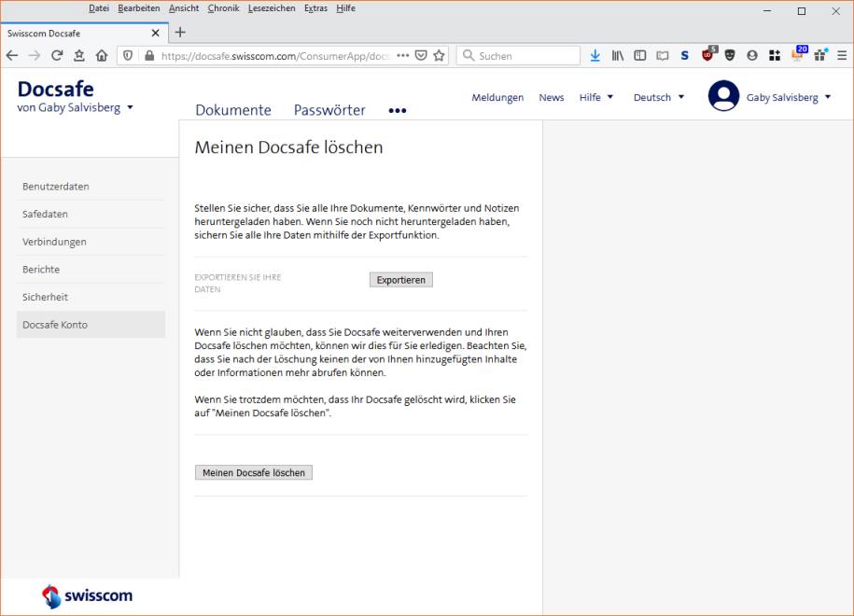Click the Pocket save icon in URL bar
The image size is (854, 616).
tap(421, 56)
